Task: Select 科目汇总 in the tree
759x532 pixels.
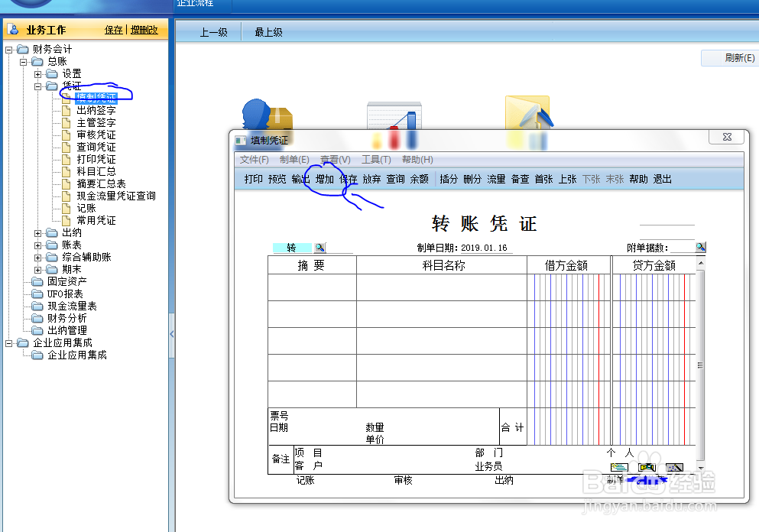Action: (x=96, y=171)
